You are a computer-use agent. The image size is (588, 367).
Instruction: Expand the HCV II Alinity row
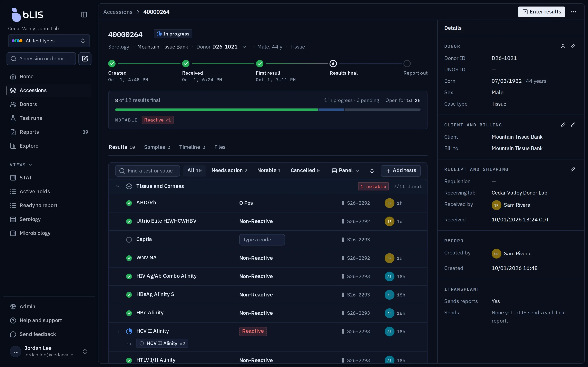click(118, 331)
